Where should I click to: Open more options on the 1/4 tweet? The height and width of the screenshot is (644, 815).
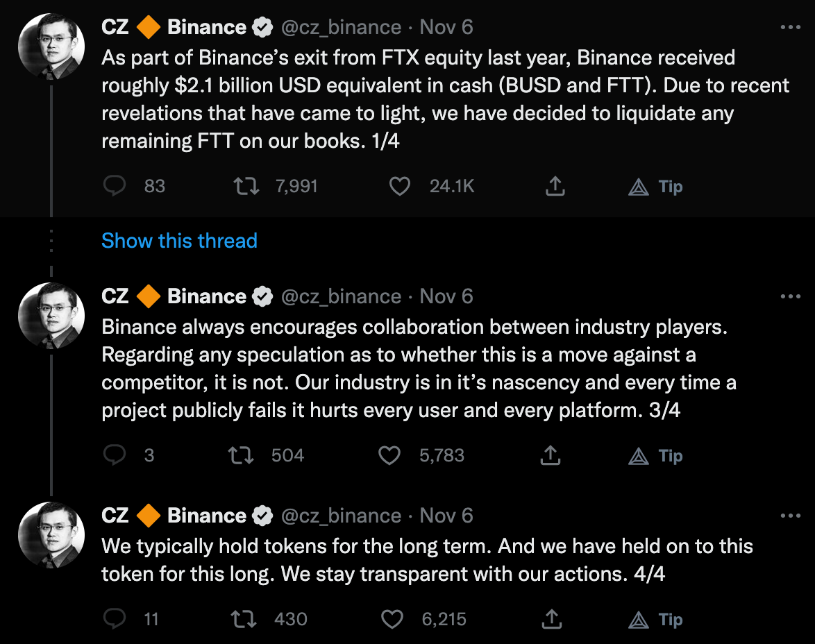pos(791,28)
